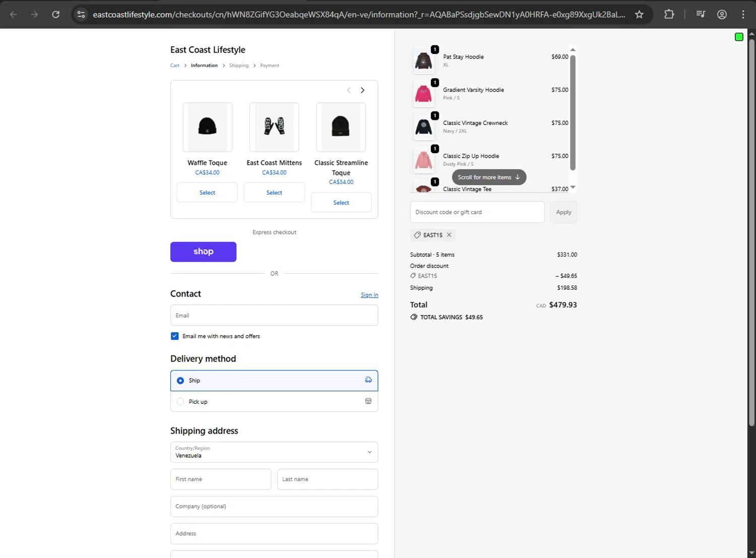
Task: Click the browser forward arrow
Action: click(x=34, y=14)
